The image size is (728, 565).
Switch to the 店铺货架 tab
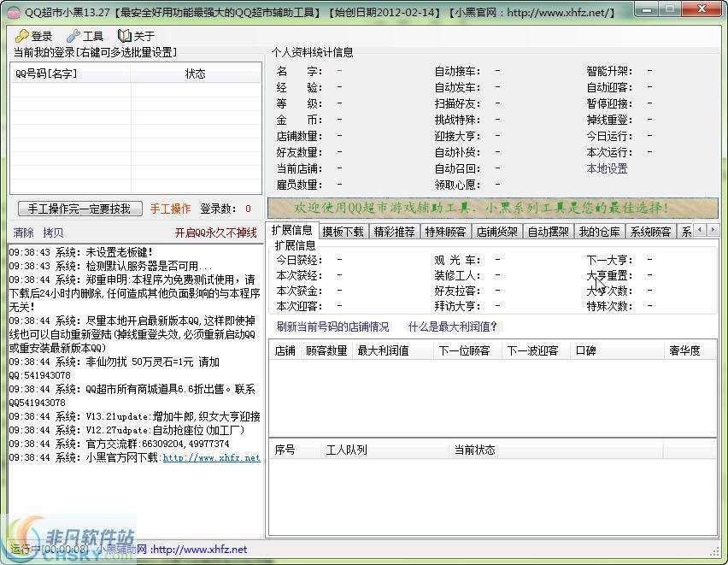click(497, 232)
